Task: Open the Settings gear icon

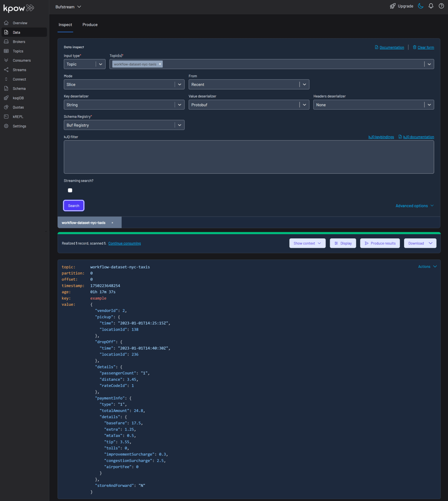Action: [6, 126]
